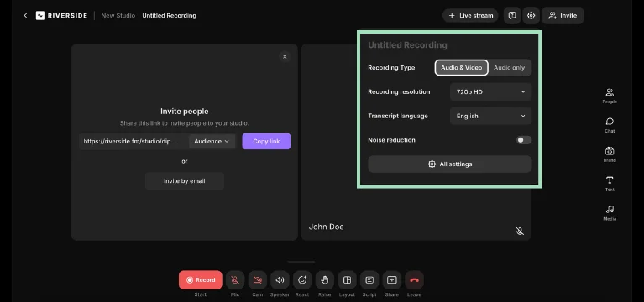Select the Untitled Recording title in header
Screen dimensions: 644x302
pos(170,16)
